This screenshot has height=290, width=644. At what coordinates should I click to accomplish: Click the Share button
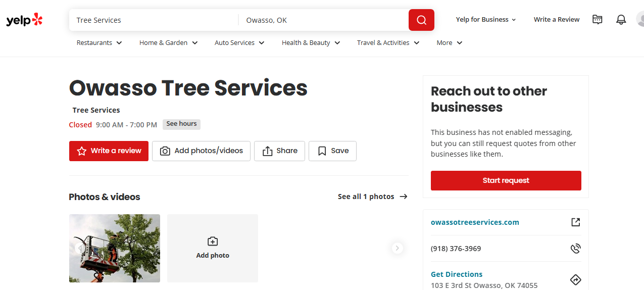279,151
